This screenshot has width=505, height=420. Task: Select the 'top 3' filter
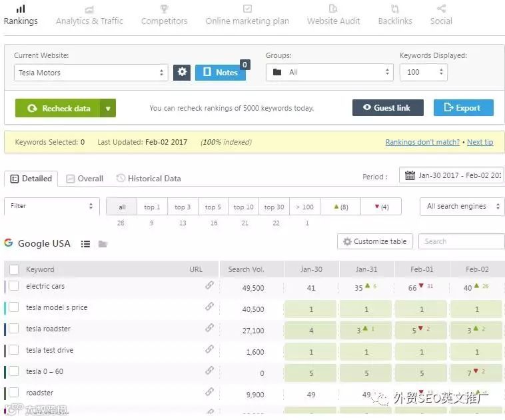coord(183,207)
